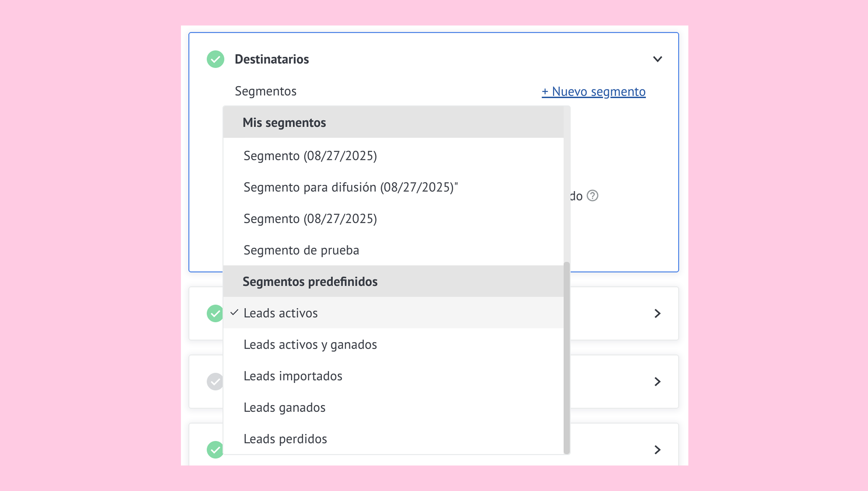Select the second Segmento (08/27/2025) entry

tap(310, 219)
